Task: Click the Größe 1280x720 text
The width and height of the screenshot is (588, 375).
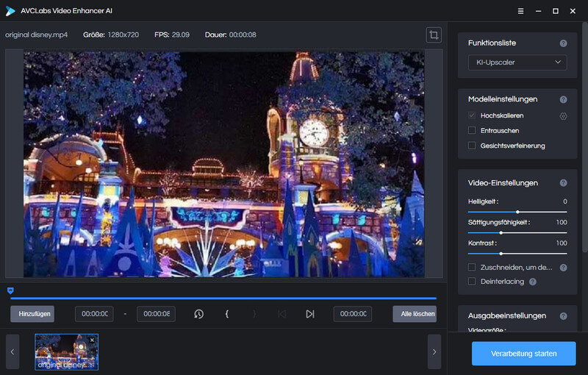Action: [111, 35]
